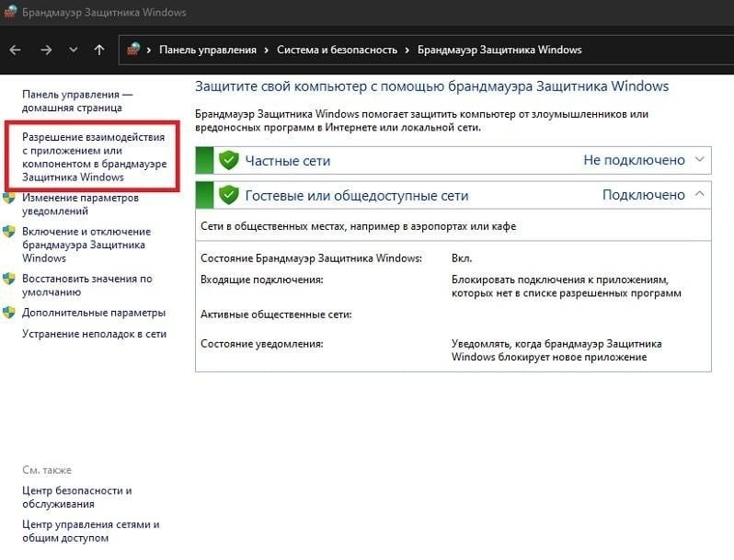Click Восстановить значения по умолчанию link
This screenshot has height=560, width=734.
point(87,285)
